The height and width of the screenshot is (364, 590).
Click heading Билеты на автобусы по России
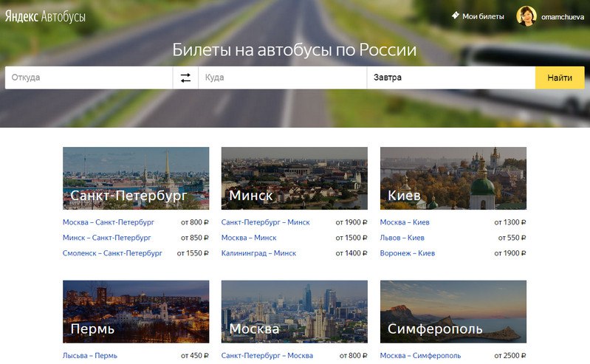coord(295,49)
